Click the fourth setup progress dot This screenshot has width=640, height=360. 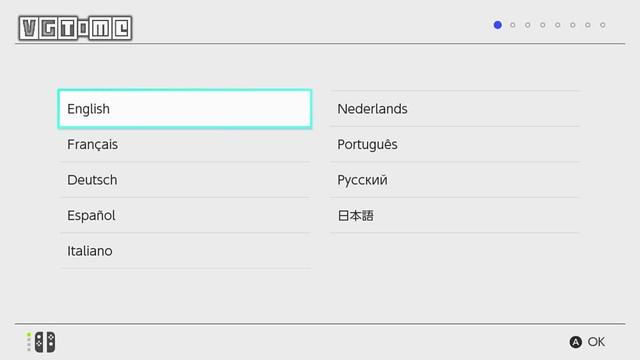tap(542, 25)
